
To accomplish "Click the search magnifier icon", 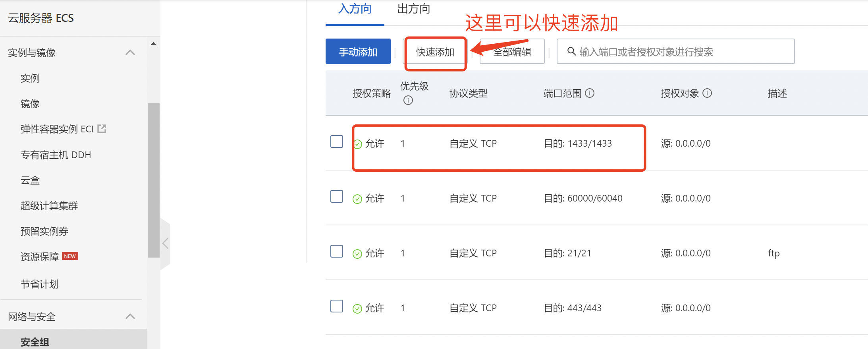I will click(x=571, y=51).
